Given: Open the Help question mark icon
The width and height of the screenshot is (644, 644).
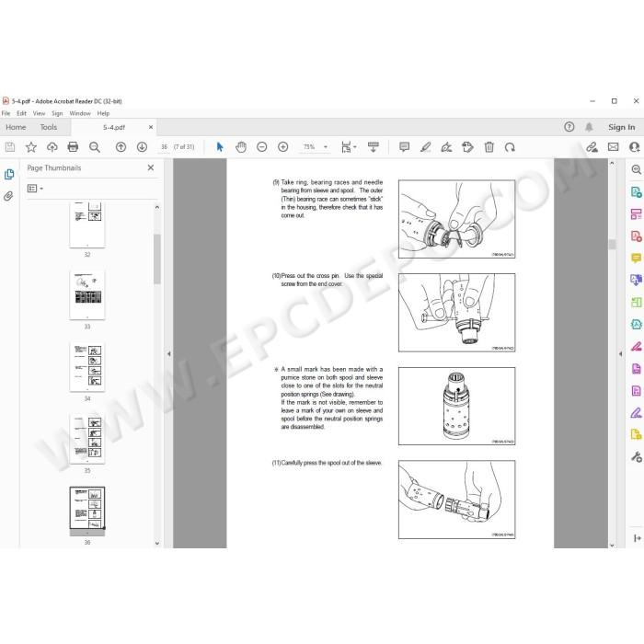Looking at the screenshot, I should pyautogui.click(x=569, y=127).
